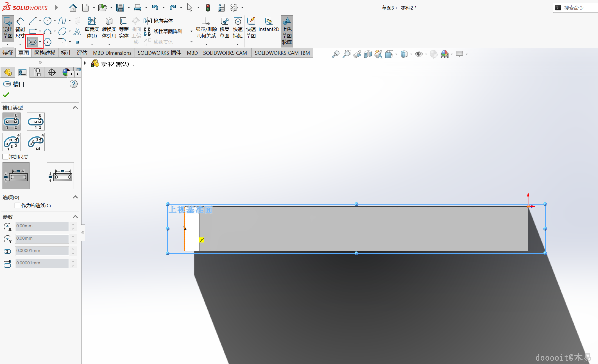Expand the 零件2 feature tree node
The height and width of the screenshot is (364, 598).
point(85,63)
